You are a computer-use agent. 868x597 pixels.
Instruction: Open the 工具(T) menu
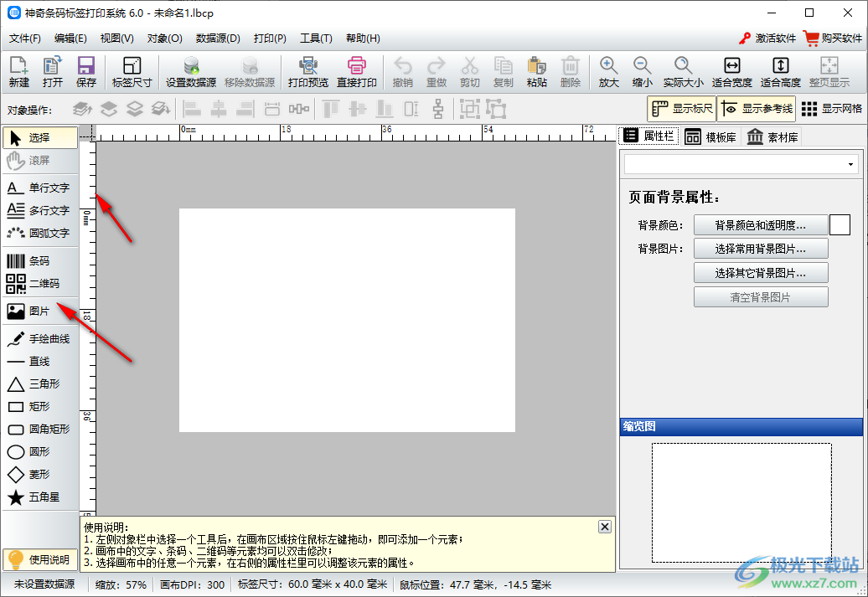(316, 39)
